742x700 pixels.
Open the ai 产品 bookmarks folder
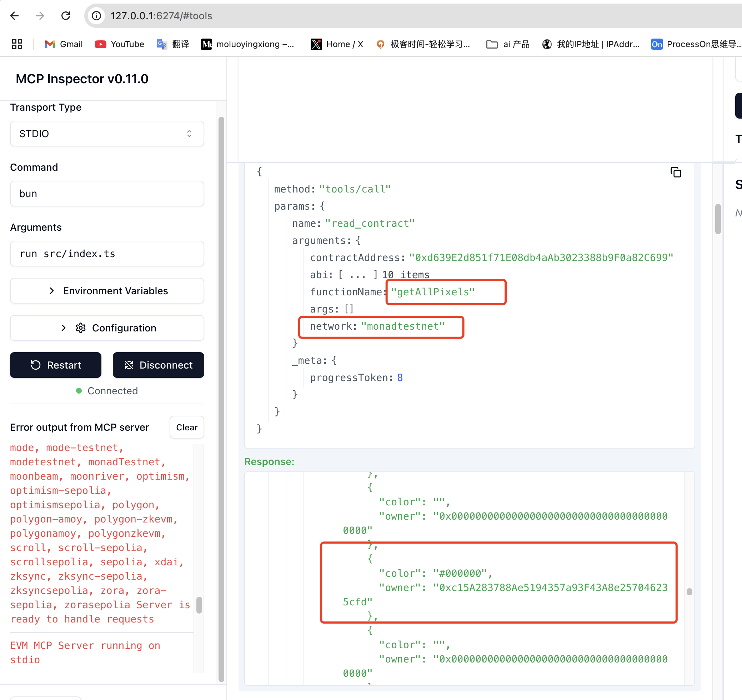508,44
